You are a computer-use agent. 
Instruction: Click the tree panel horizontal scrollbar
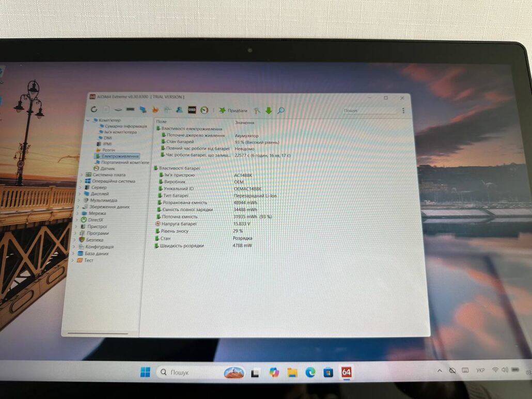coord(98,333)
